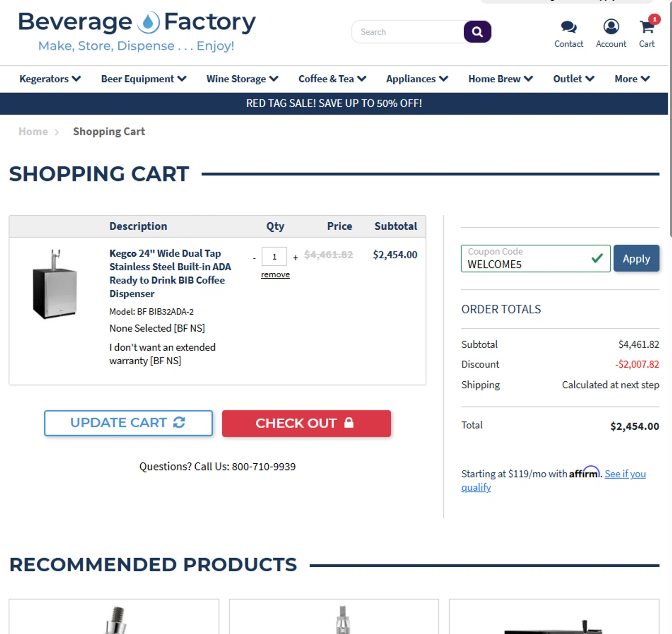
Task: Click the Beverage Factory logo
Action: [137, 31]
